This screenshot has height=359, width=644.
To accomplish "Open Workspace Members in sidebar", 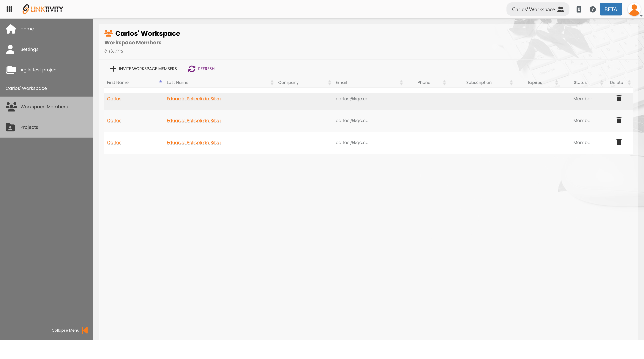I will click(x=47, y=107).
